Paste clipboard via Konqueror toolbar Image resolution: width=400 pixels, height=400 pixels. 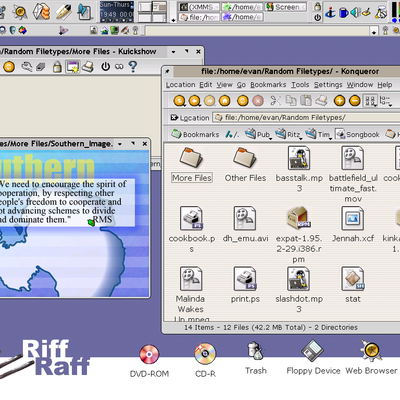point(306,101)
